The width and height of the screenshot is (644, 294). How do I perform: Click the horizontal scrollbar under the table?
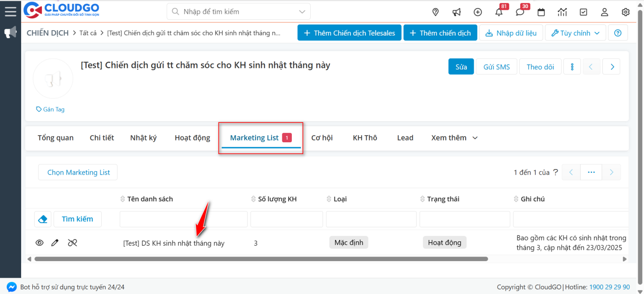coord(261,259)
